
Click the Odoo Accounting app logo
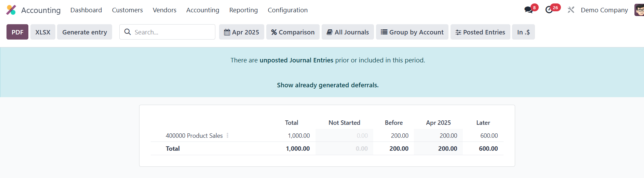(11, 10)
